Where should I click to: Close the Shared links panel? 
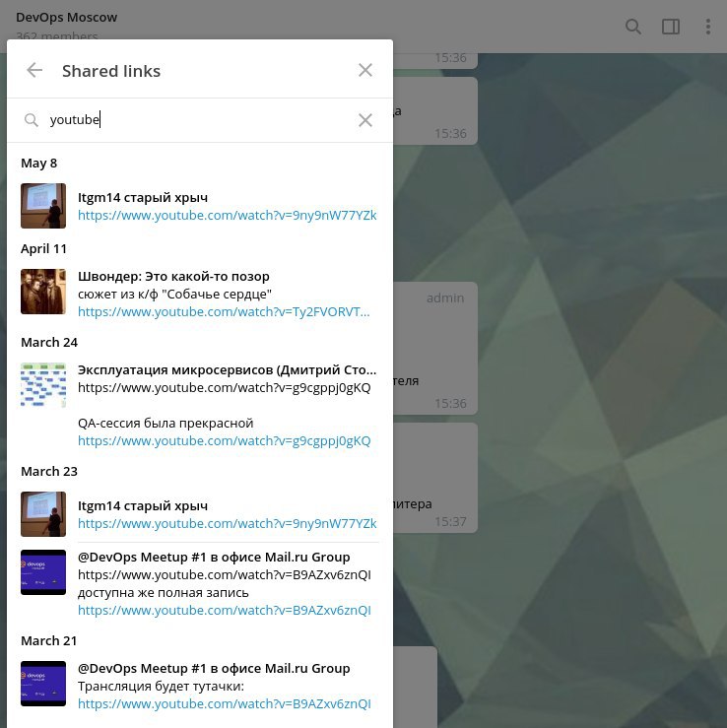pyautogui.click(x=365, y=71)
